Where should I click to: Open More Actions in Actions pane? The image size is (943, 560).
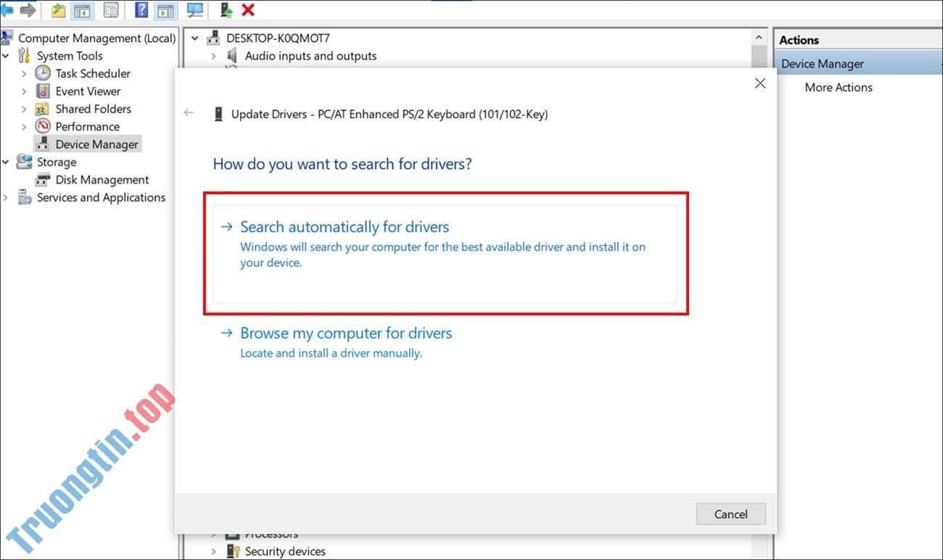pyautogui.click(x=838, y=87)
